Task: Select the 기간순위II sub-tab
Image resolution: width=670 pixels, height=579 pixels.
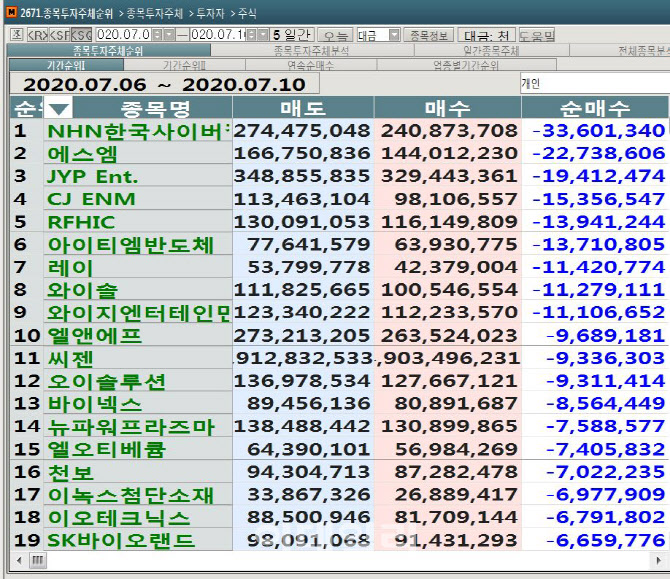Action: point(184,65)
